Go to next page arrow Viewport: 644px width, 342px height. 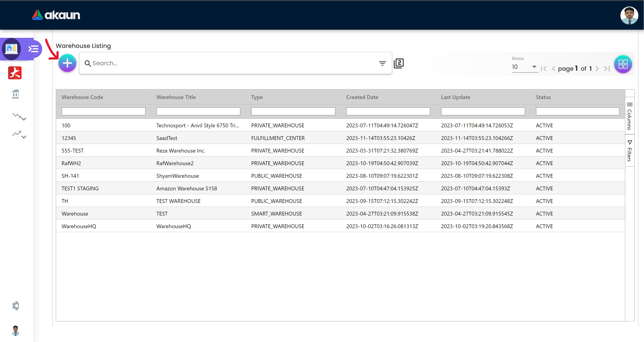pos(597,69)
